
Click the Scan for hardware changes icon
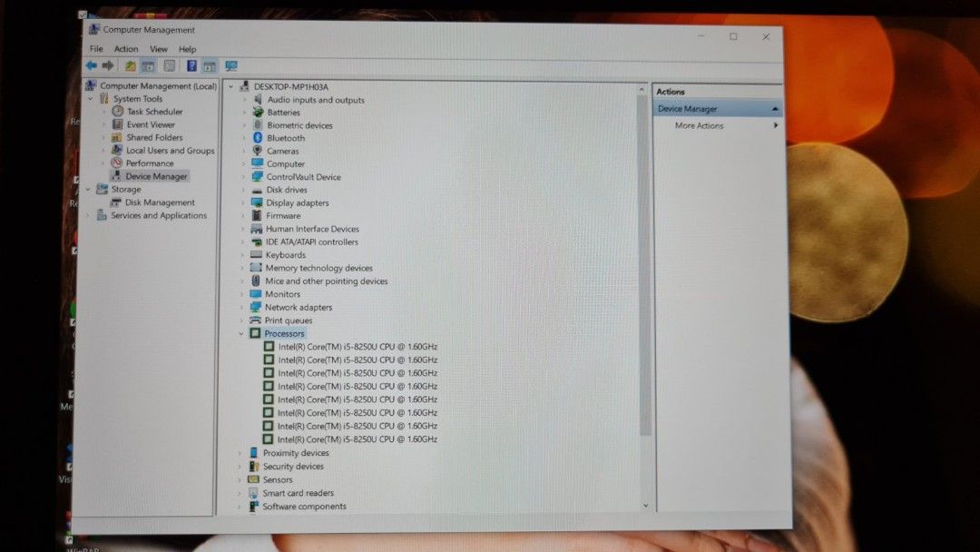tap(231, 65)
